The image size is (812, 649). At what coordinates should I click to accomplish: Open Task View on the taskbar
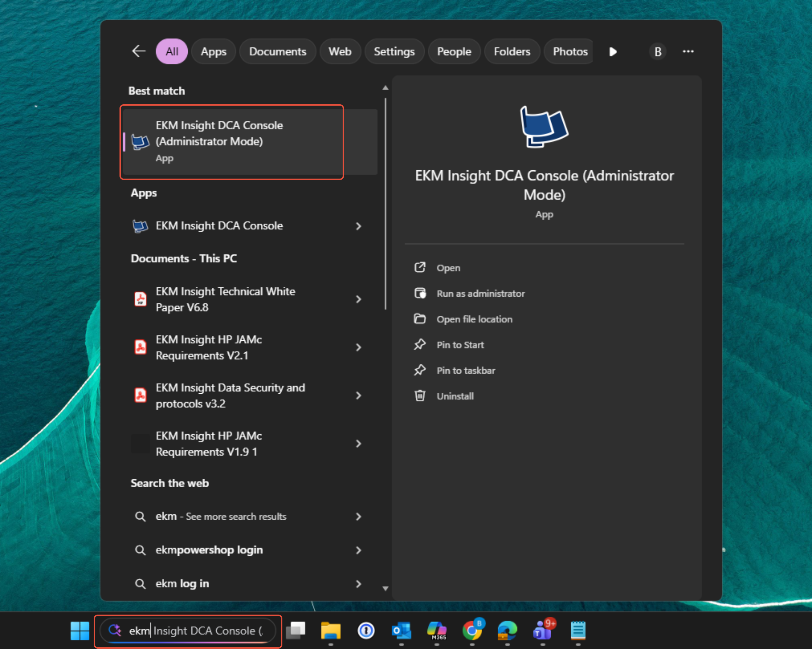click(296, 630)
